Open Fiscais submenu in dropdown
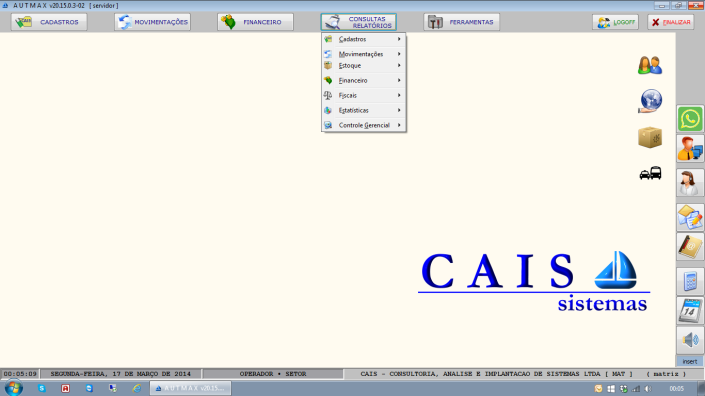The image size is (705, 396). click(363, 95)
